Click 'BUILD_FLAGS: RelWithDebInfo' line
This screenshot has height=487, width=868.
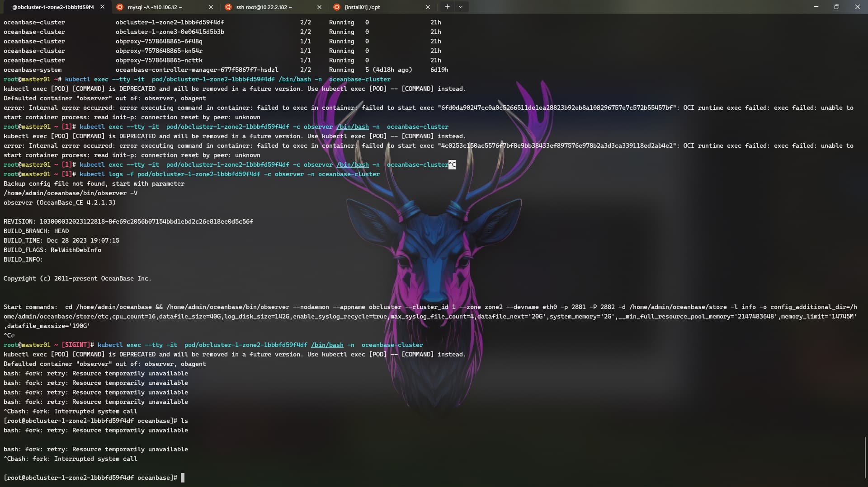point(52,250)
